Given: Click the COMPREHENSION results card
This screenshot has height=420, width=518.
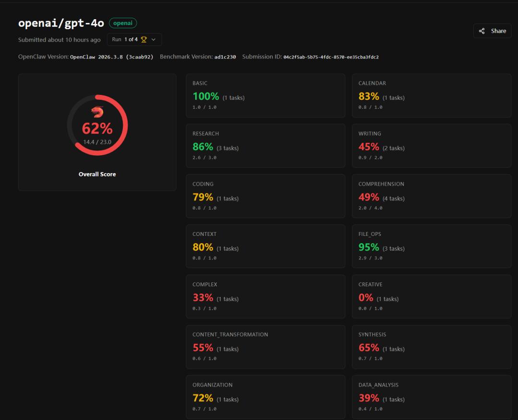Looking at the screenshot, I should click(x=431, y=196).
